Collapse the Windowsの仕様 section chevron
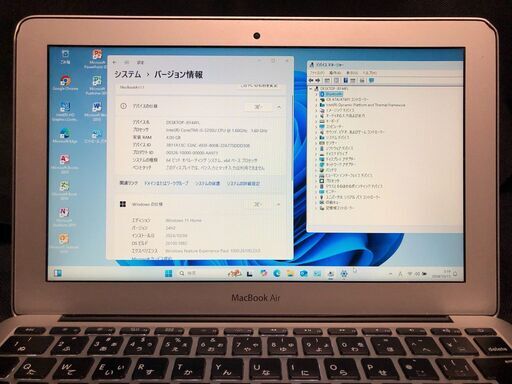The image size is (512, 384). 278,204
